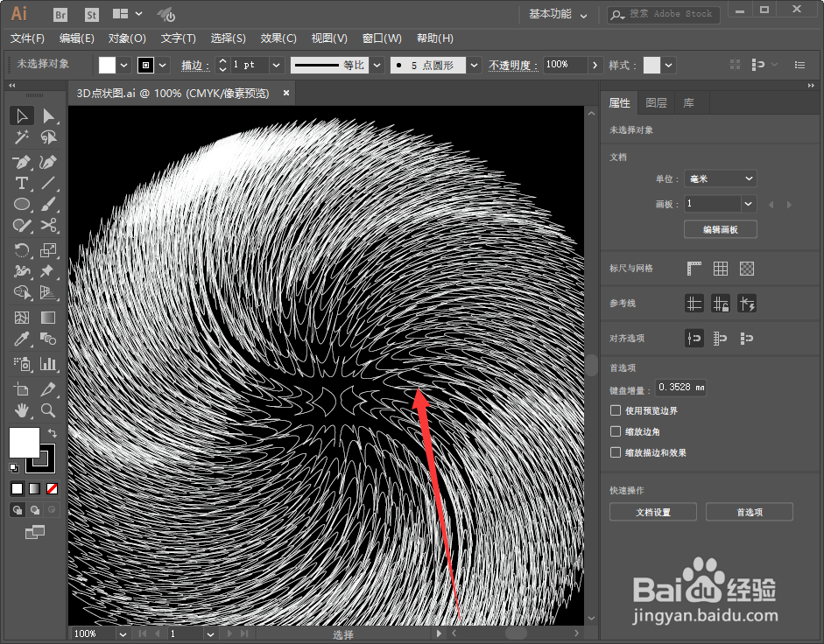Select the Direct Selection tool
Screen dimensions: 824x644
[x=48, y=115]
